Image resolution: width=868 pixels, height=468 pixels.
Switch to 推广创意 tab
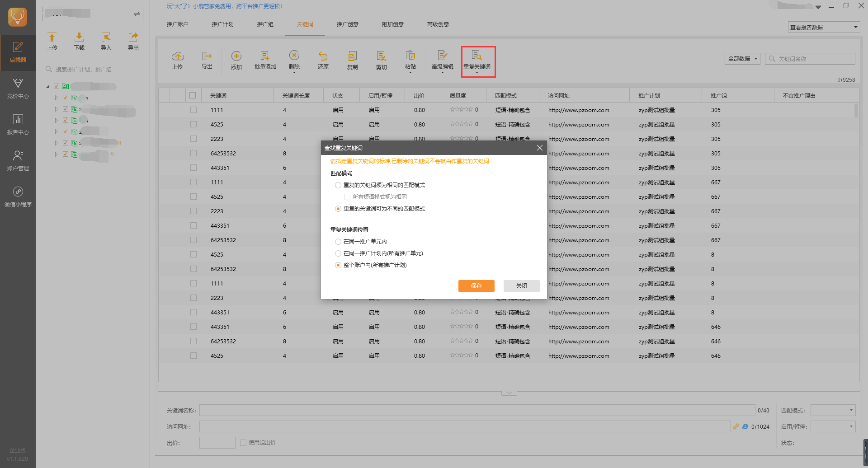point(347,24)
